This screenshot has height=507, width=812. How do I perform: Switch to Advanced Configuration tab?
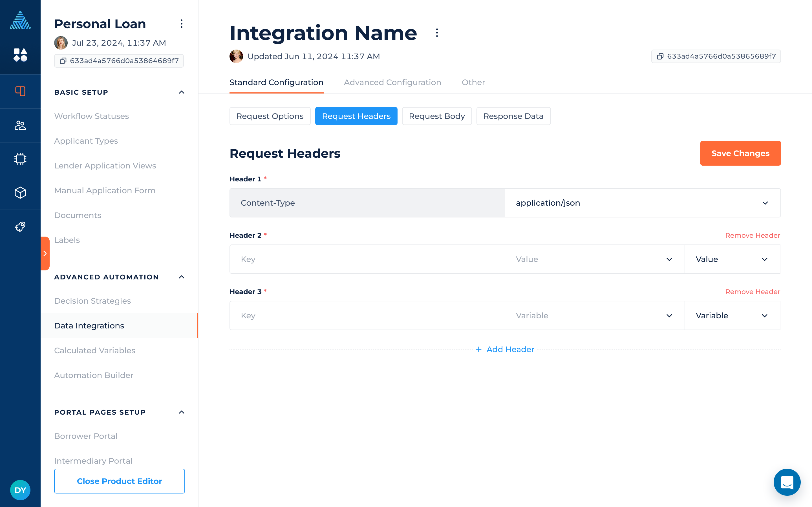pyautogui.click(x=392, y=83)
